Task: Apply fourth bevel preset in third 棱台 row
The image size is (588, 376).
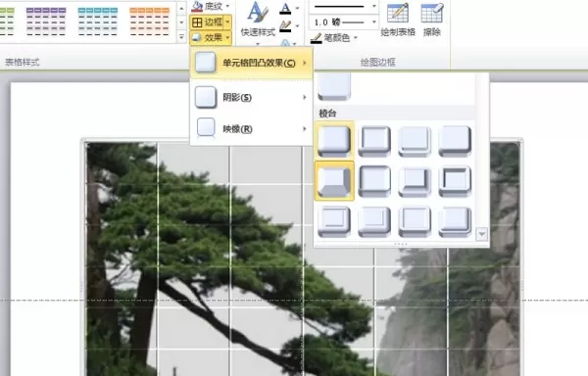Action: click(x=455, y=221)
